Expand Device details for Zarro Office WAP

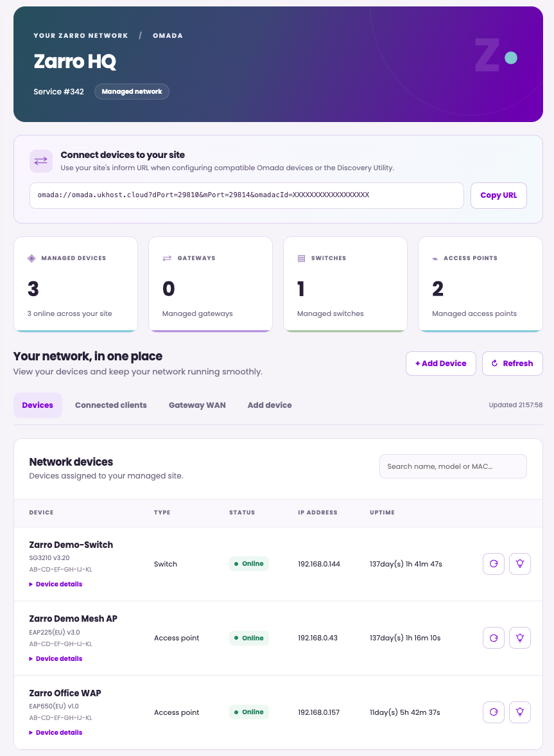click(56, 732)
